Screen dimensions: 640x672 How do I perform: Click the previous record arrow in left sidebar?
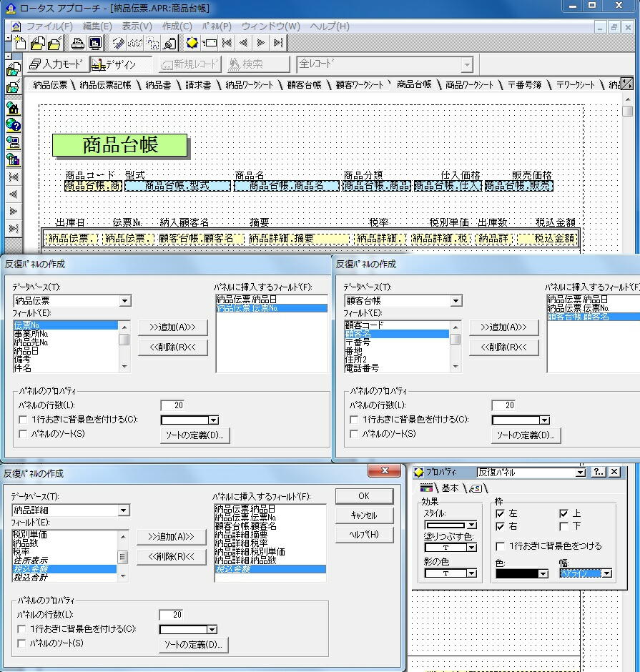pyautogui.click(x=14, y=194)
